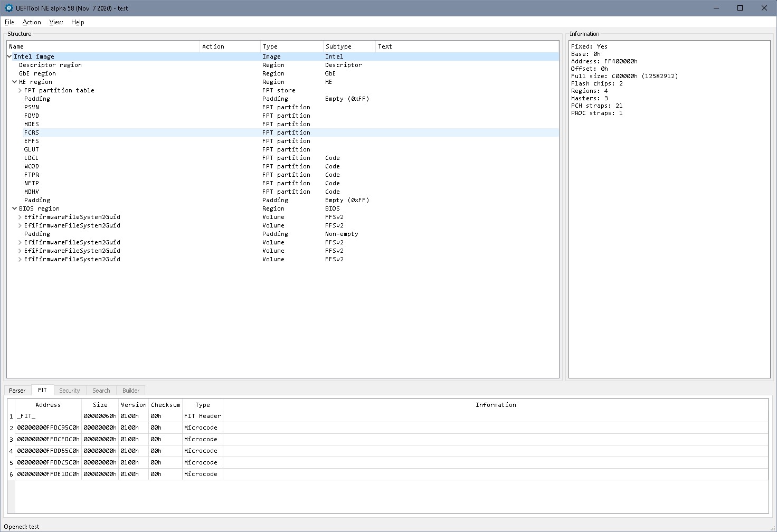Click the Information column header in FIT table
Image resolution: width=777 pixels, height=532 pixels.
pyautogui.click(x=496, y=405)
